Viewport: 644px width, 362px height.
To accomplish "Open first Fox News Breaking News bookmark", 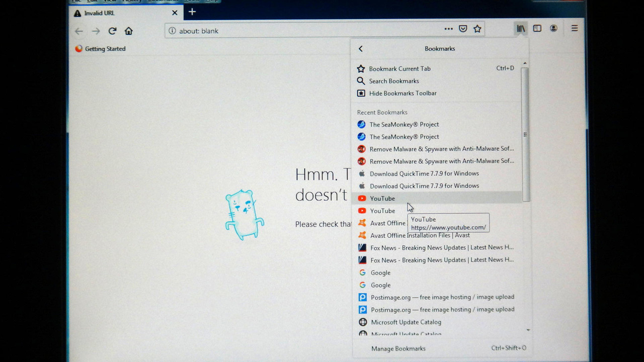I will click(439, 247).
